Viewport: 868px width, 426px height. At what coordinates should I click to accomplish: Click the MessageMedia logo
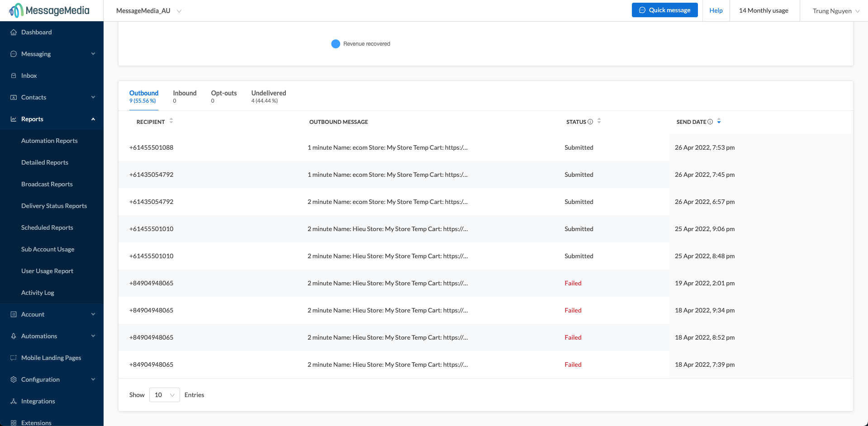coord(49,10)
